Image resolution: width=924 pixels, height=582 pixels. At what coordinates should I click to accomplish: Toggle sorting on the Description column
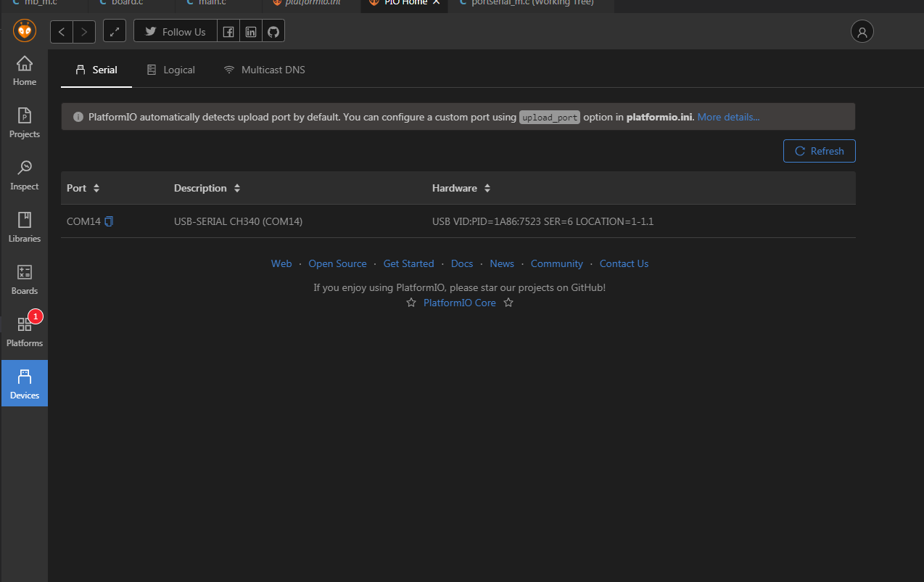[238, 187]
